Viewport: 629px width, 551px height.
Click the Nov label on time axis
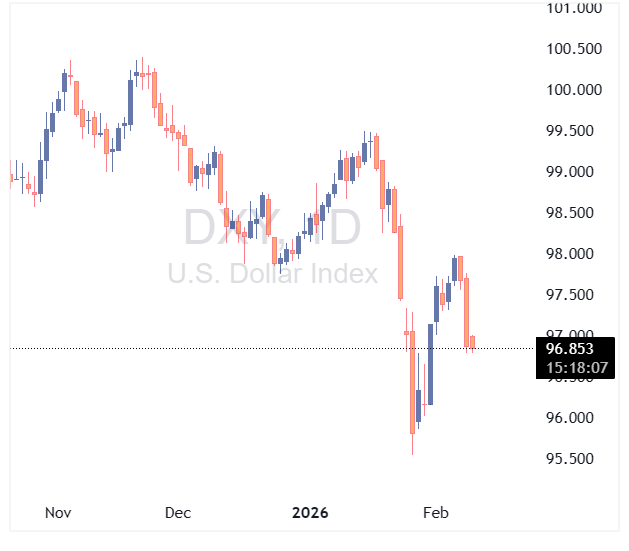tap(58, 513)
